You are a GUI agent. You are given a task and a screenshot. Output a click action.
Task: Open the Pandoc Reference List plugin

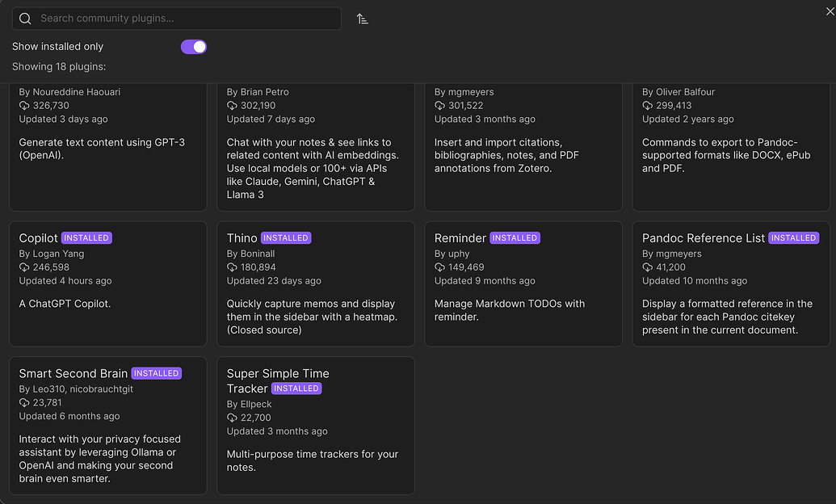(731, 283)
